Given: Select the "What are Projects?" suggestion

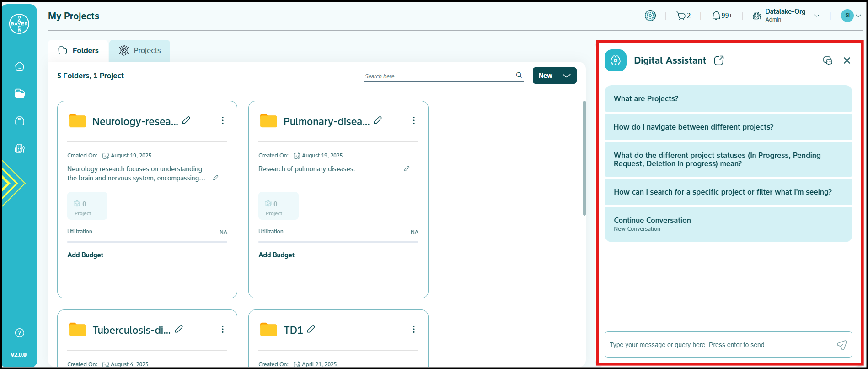Looking at the screenshot, I should [x=728, y=98].
